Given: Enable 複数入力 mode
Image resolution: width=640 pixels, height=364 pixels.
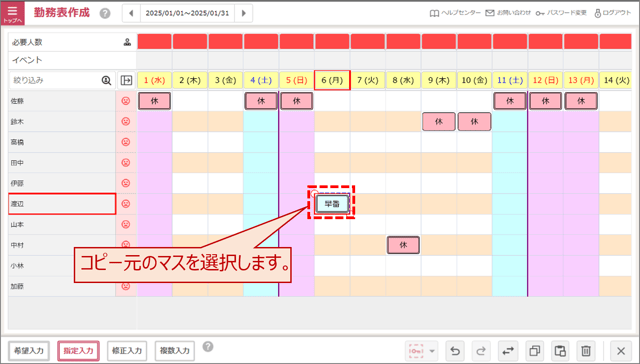Looking at the screenshot, I should (175, 351).
